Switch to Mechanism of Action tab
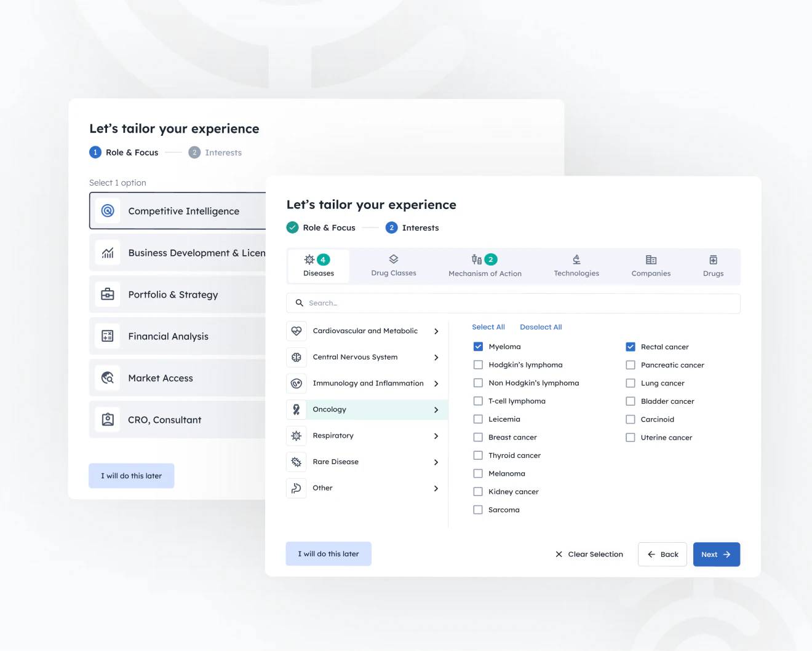 485,266
